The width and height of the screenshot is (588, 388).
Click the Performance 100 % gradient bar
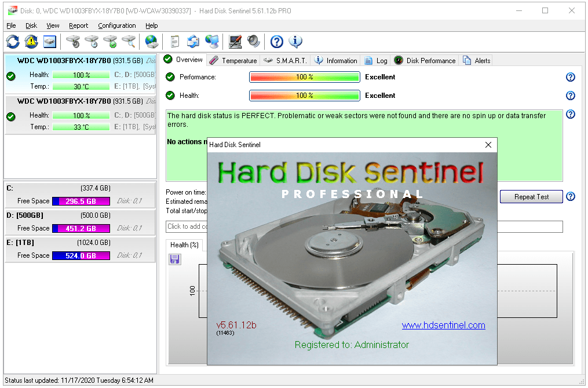[x=305, y=77]
